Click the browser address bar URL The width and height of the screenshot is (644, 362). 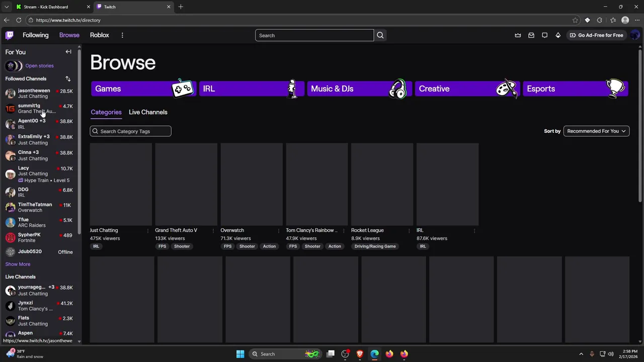point(68,20)
